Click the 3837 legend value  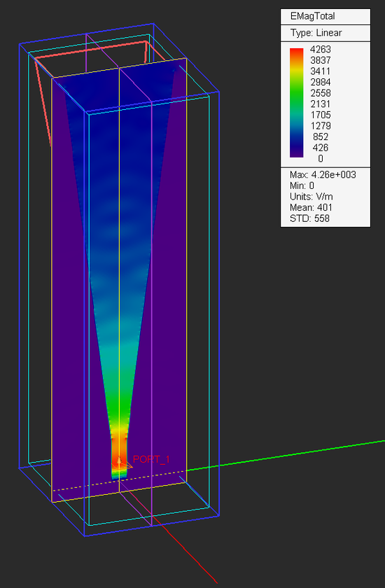pos(321,60)
